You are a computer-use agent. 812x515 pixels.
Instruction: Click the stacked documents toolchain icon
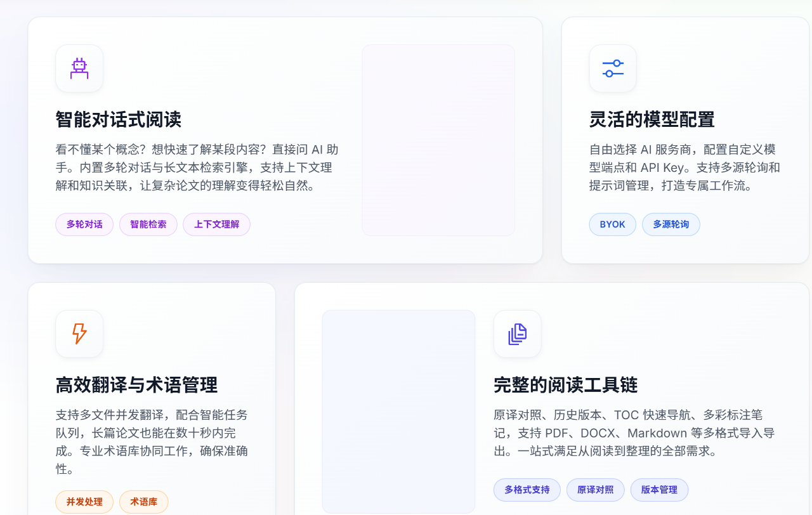pyautogui.click(x=517, y=334)
